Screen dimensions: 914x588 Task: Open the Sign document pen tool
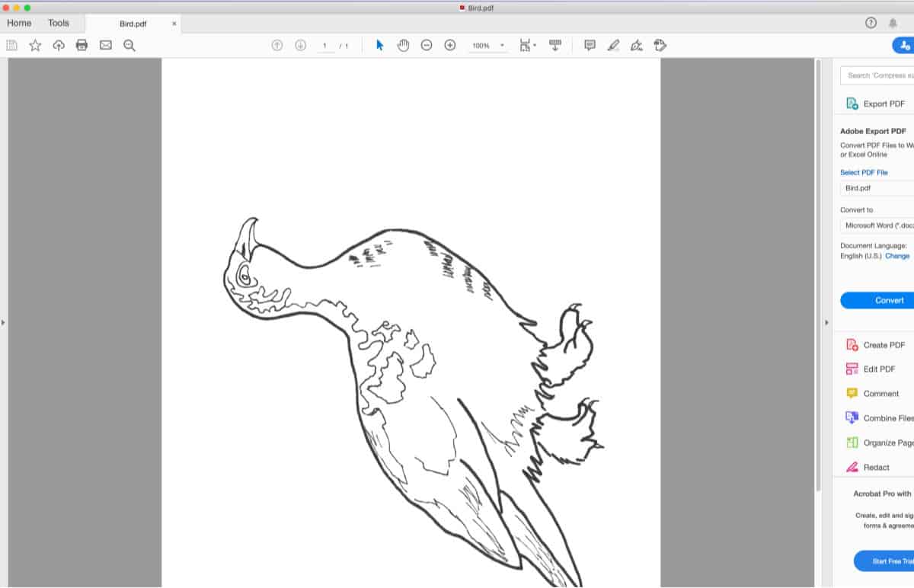[637, 46]
